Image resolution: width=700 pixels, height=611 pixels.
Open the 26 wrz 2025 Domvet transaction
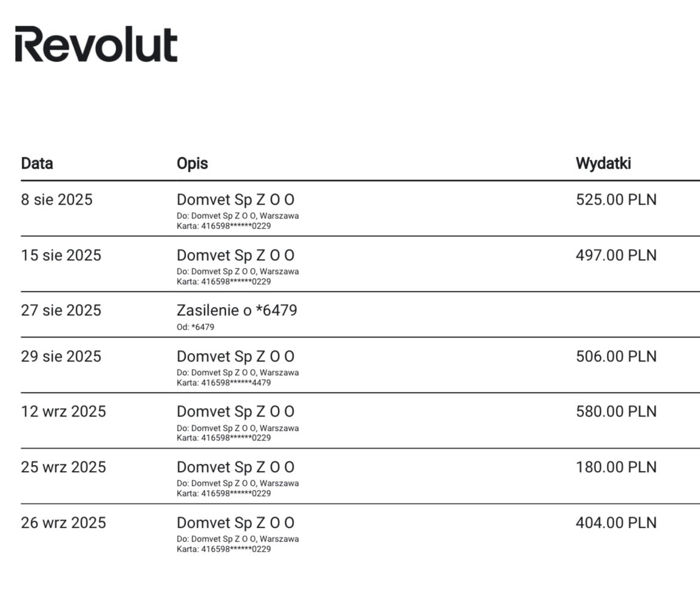point(360,531)
